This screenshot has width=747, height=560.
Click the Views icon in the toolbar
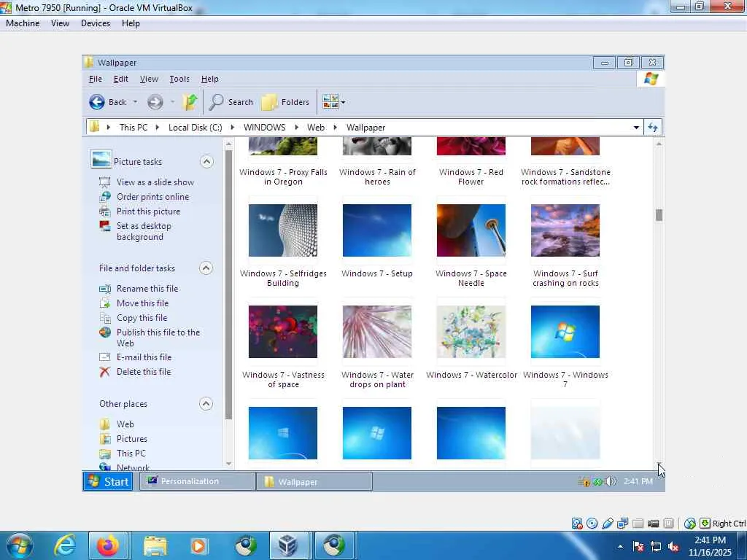(330, 102)
